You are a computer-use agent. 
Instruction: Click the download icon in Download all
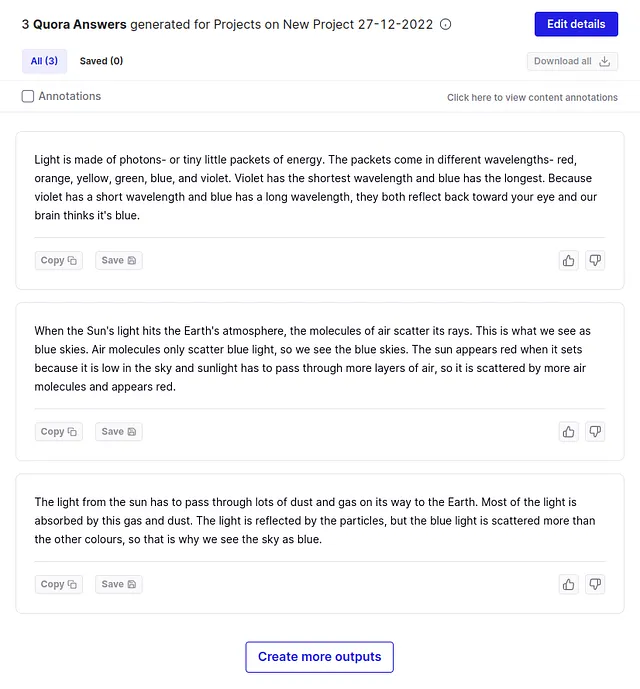pos(604,61)
